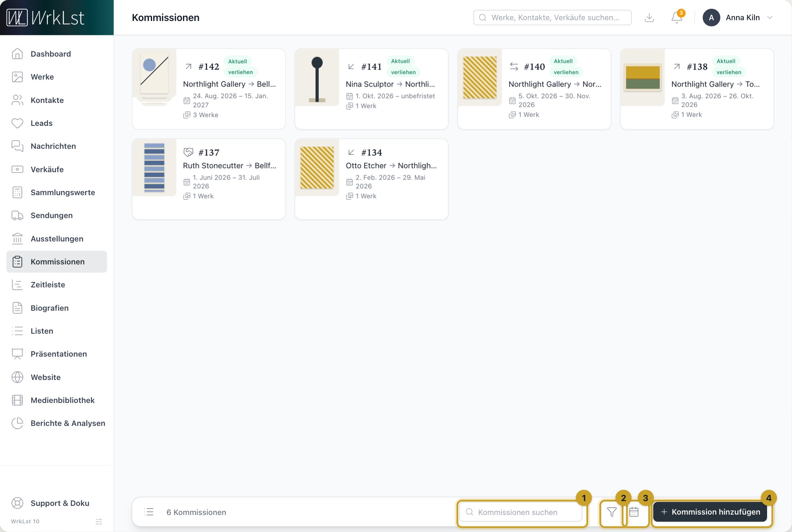Viewport: 792px width, 532px height.
Task: Open thumbnail of commission #142
Action: 154,78
